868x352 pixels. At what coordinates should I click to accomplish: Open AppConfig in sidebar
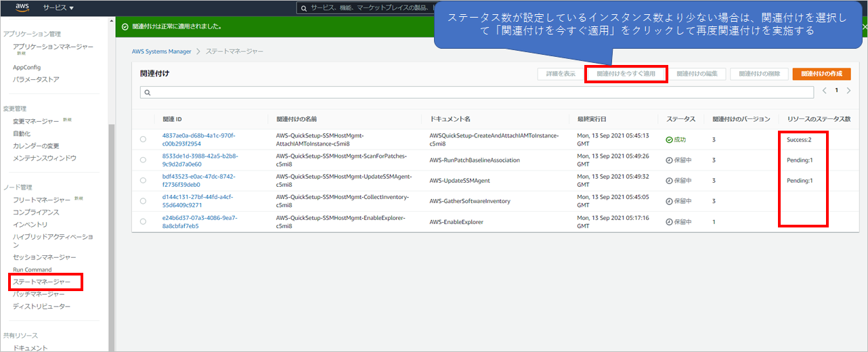tap(27, 68)
